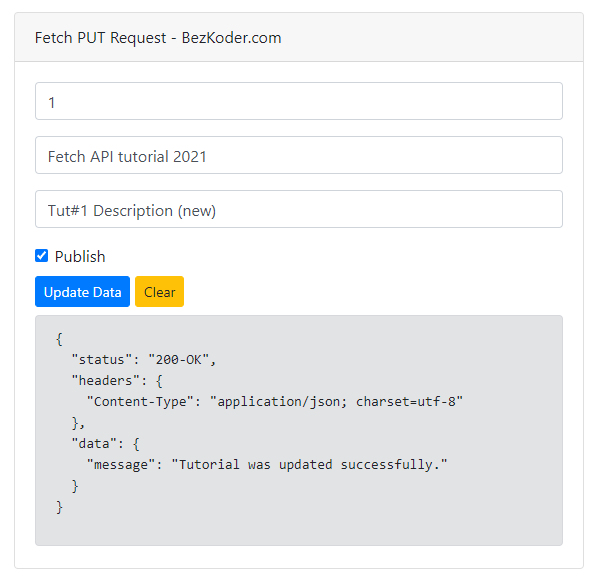Click the Update Data button
This screenshot has height=580, width=600.
pos(82,292)
